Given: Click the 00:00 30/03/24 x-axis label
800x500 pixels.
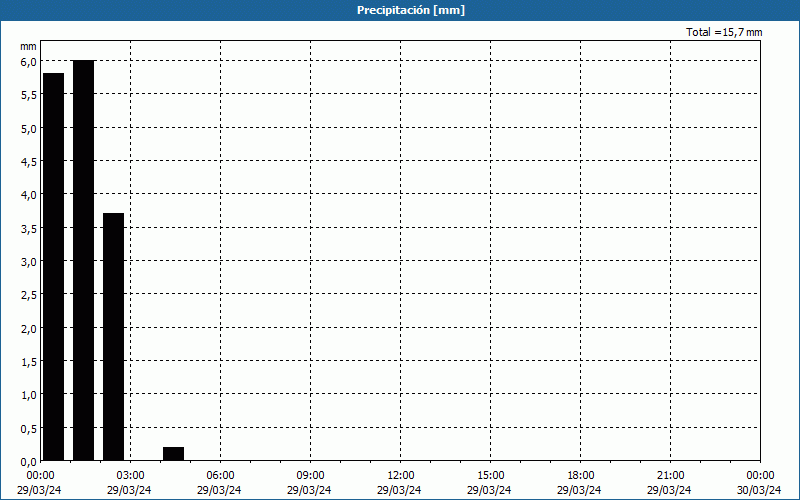Looking at the screenshot, I should coord(759,483).
